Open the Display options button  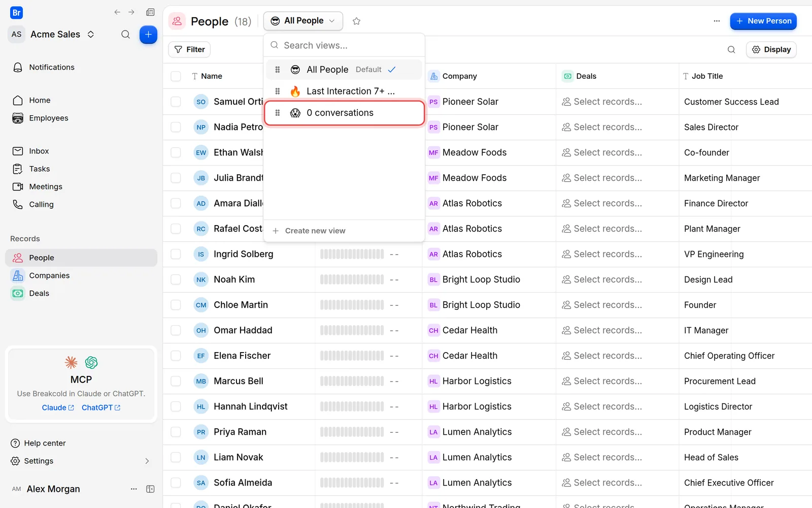(771, 49)
